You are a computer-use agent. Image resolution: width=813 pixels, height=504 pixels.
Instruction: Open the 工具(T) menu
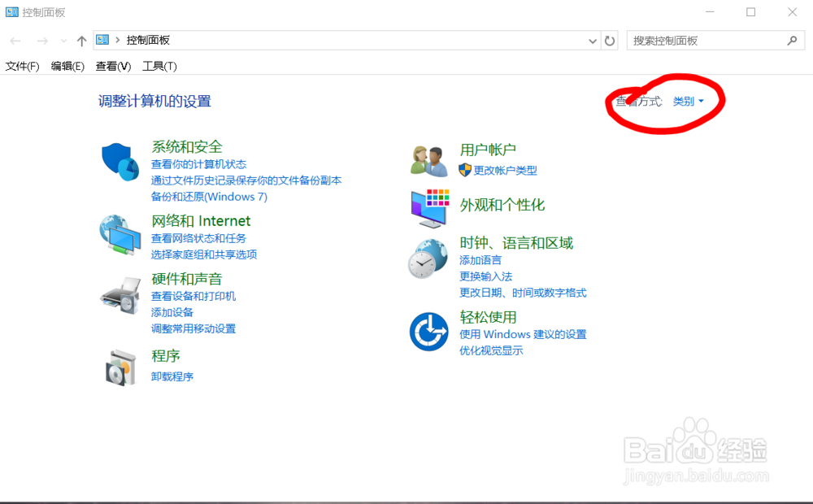click(159, 66)
